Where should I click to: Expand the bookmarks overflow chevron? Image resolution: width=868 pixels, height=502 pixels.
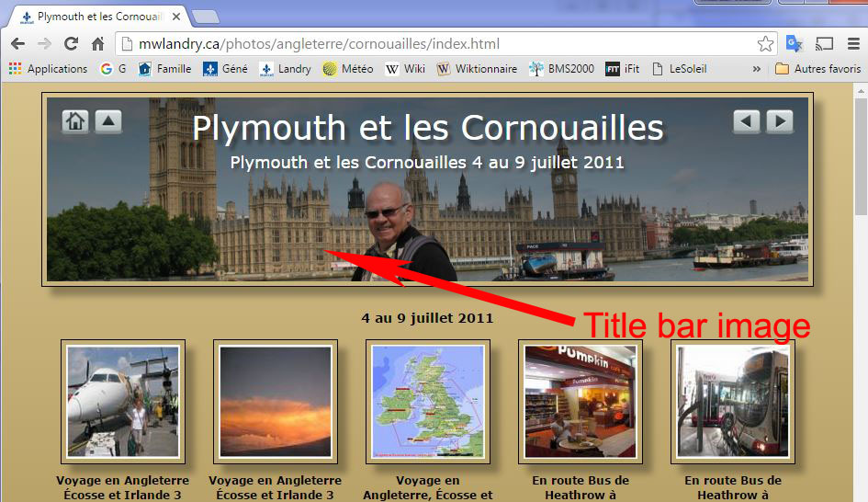[756, 69]
